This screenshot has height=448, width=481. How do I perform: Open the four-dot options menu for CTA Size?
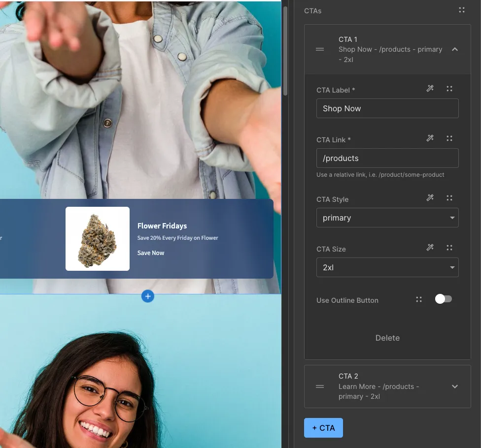[449, 248]
